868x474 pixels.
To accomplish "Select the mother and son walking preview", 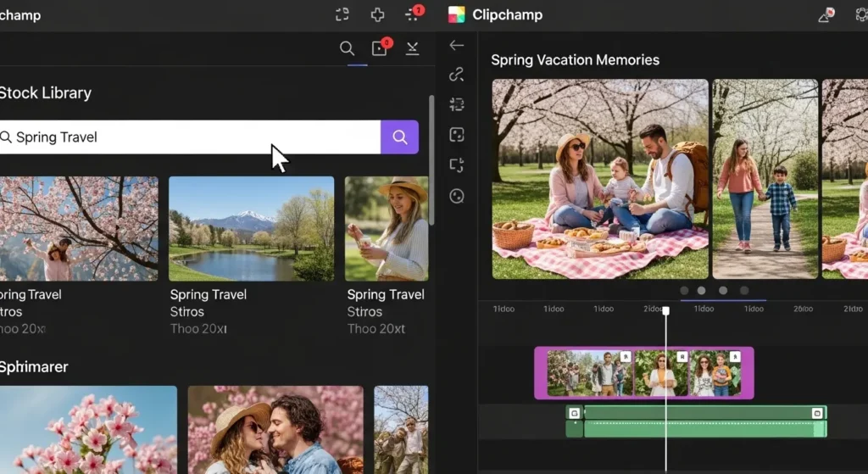I will tap(765, 179).
